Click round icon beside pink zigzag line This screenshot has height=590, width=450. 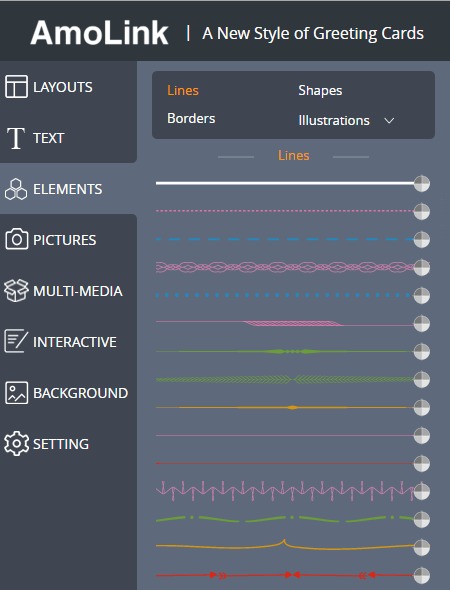click(421, 491)
